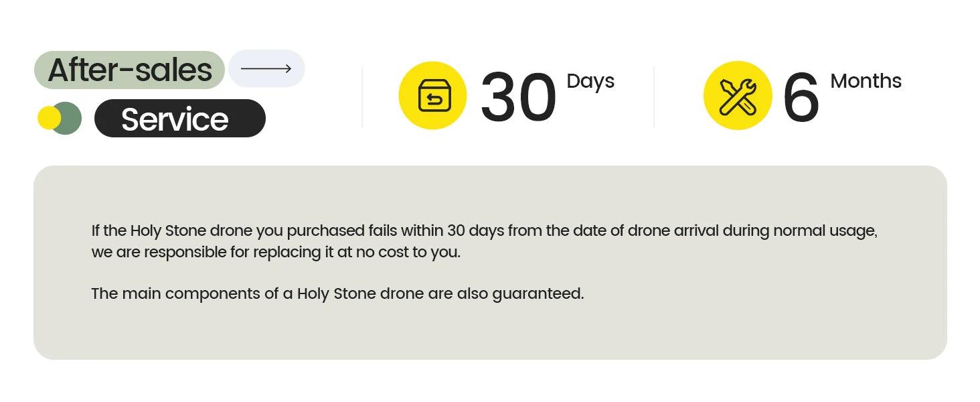Click the Months label text
This screenshot has height=402, width=980.
(x=866, y=81)
